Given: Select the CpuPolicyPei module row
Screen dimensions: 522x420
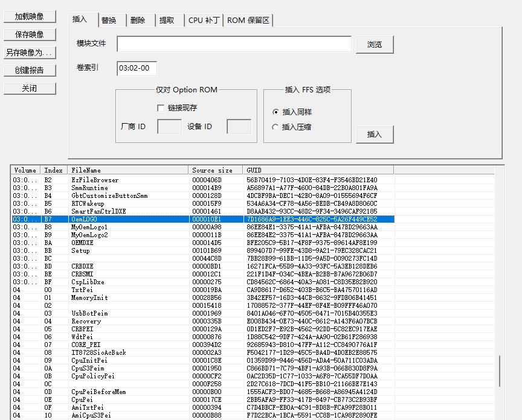Looking at the screenshot, I should click(203, 376).
